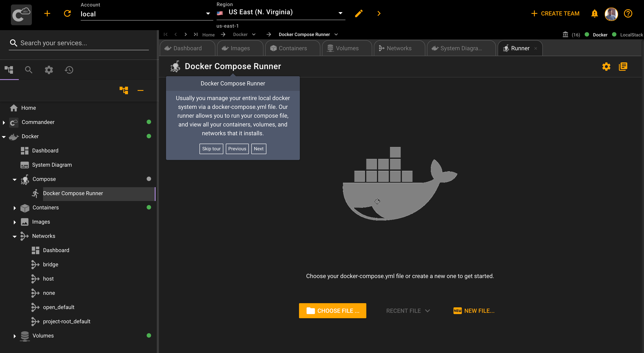Screen dimensions: 644x353
Task: Click the Next tour button
Action: tap(258, 149)
